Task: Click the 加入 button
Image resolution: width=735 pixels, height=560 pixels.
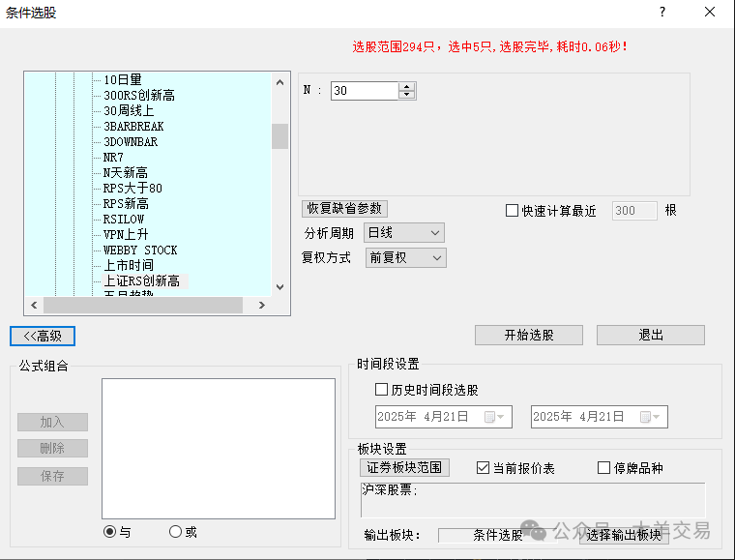Action: coord(52,423)
